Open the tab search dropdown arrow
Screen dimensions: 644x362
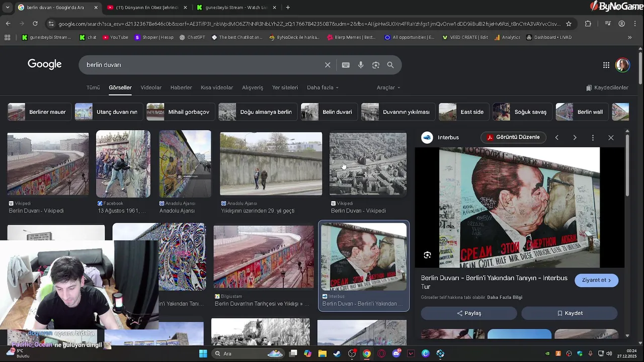[x=8, y=8]
